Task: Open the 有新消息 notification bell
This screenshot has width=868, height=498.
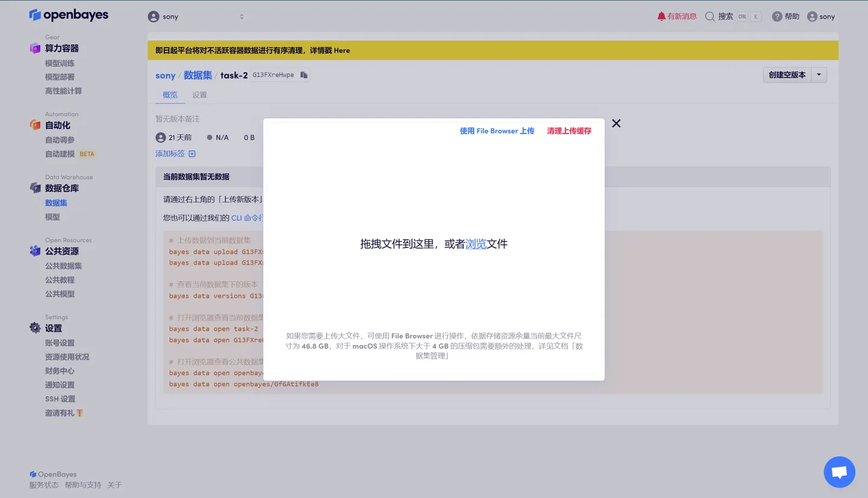Action: tap(661, 16)
